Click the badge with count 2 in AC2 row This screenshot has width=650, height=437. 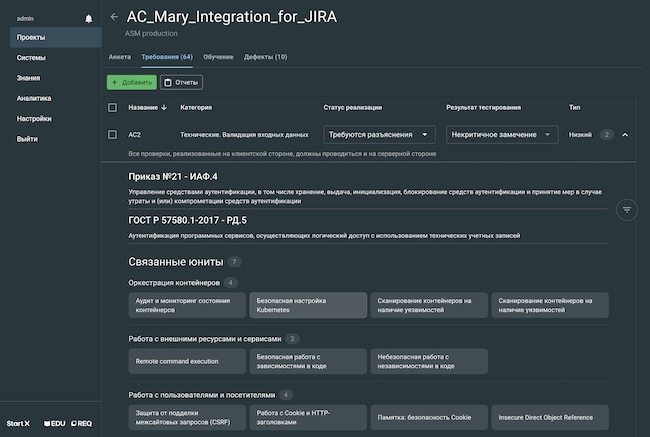click(x=606, y=134)
